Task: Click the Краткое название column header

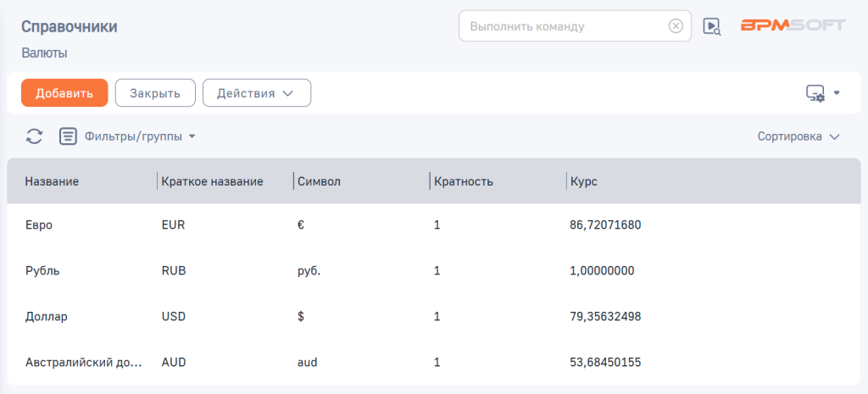Action: click(x=212, y=181)
